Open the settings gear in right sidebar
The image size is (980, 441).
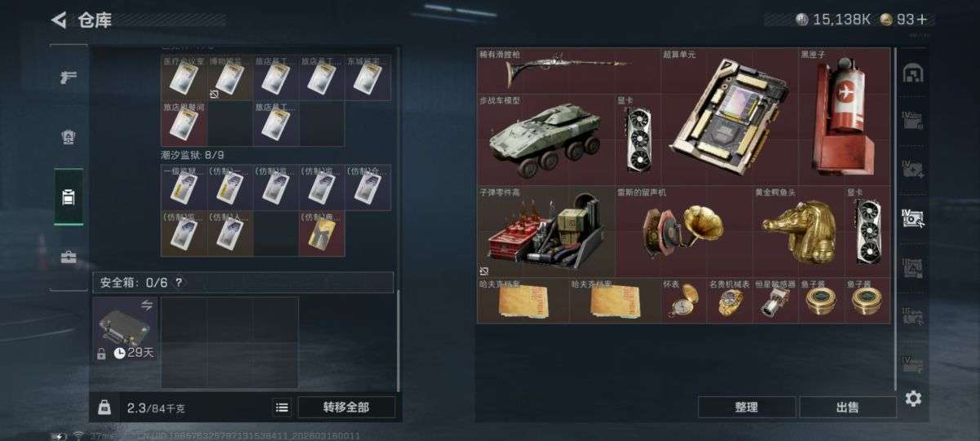click(914, 399)
